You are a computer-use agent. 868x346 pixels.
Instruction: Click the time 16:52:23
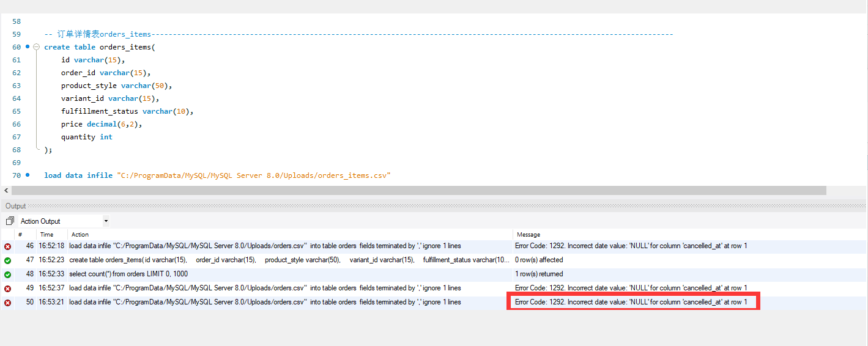[x=52, y=260]
